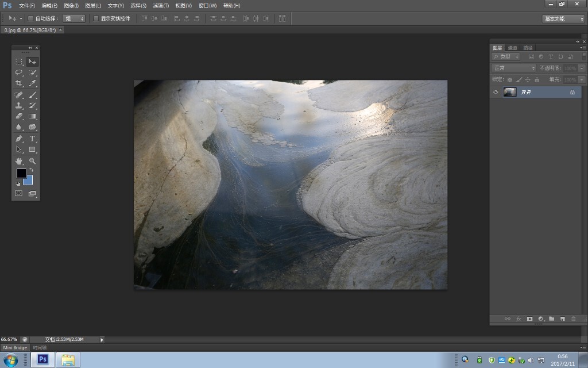Select the History Brush tool
Viewport: 588px width, 368px height.
click(x=33, y=106)
